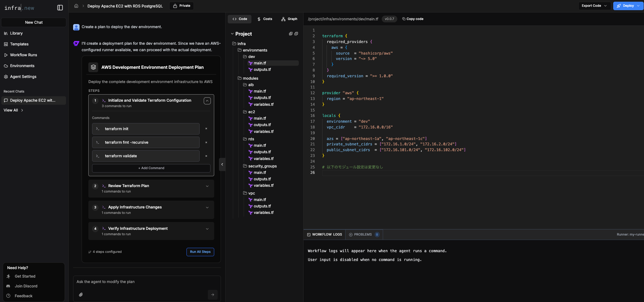Click the Deploy button

pyautogui.click(x=628, y=6)
